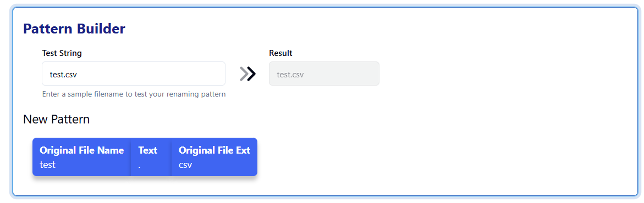The image size is (644, 203).
Task: Click the disabled Result output field
Action: pos(324,74)
